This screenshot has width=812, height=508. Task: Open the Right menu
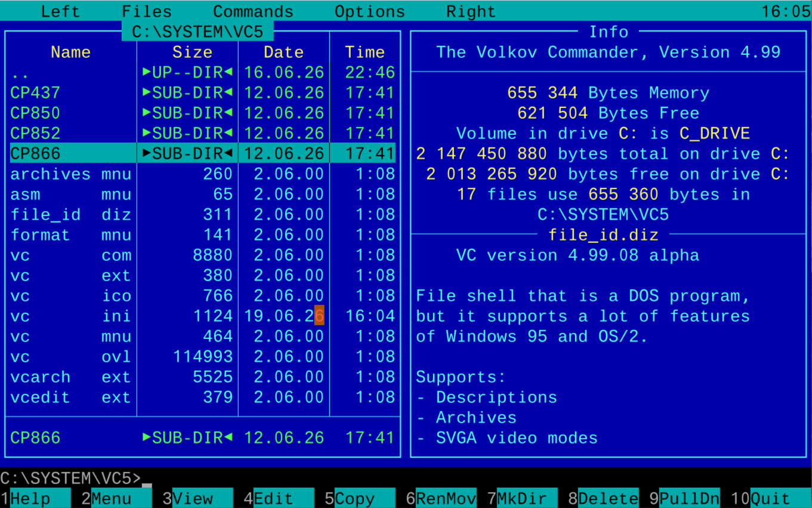(x=471, y=11)
